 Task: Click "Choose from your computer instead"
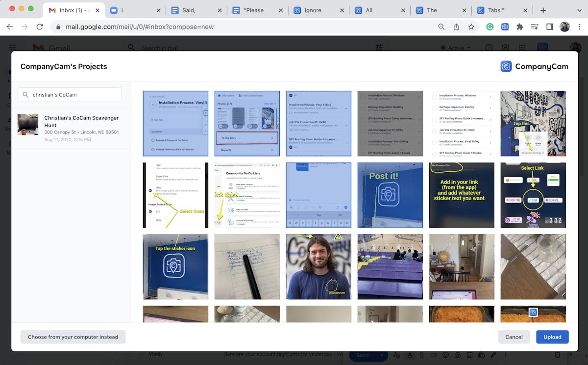[73, 337]
